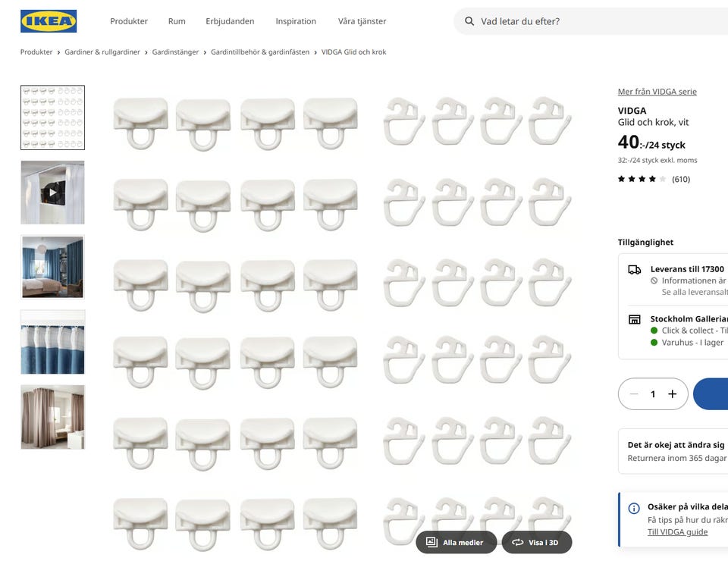The width and height of the screenshot is (728, 564).
Task: Go to Gardinstänger breadcrumb
Action: pyautogui.click(x=175, y=52)
